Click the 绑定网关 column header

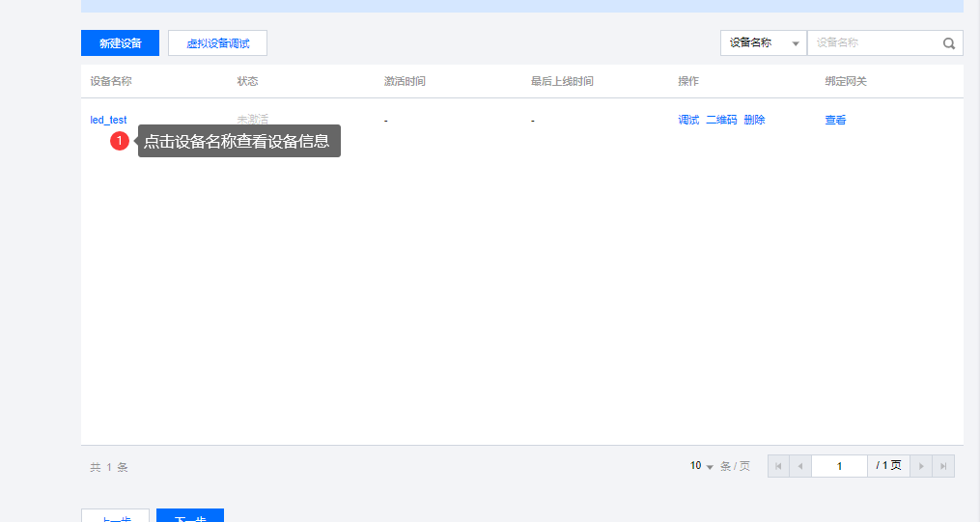846,81
